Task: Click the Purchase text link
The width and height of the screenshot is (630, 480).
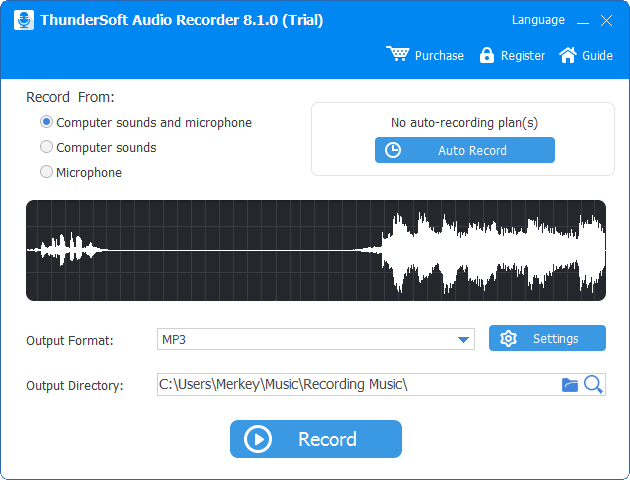Action: (x=439, y=55)
